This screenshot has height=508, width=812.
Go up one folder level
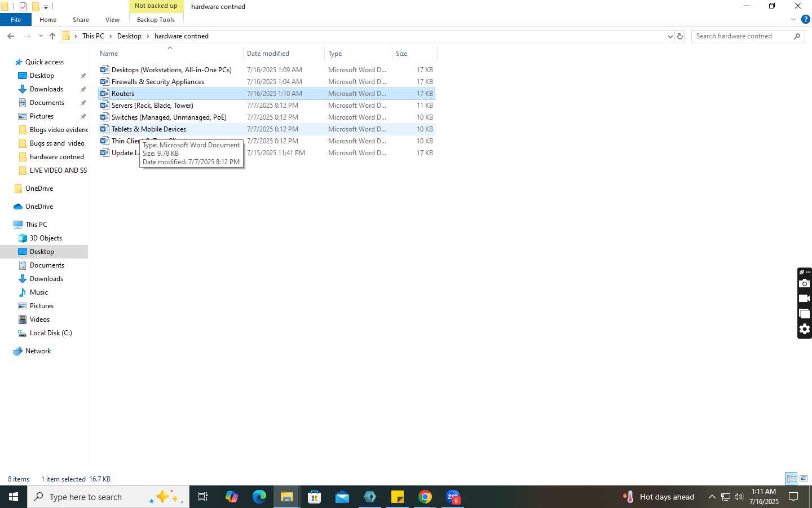52,36
